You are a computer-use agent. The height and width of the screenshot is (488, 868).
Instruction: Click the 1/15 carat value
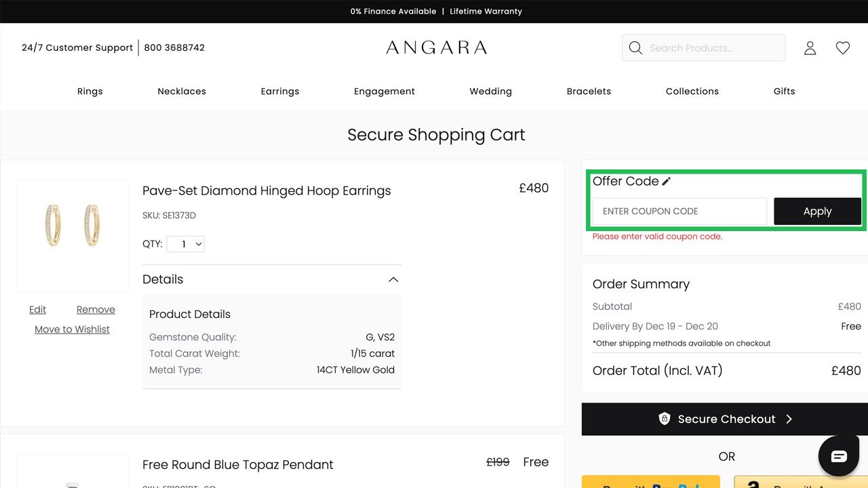[x=372, y=354]
